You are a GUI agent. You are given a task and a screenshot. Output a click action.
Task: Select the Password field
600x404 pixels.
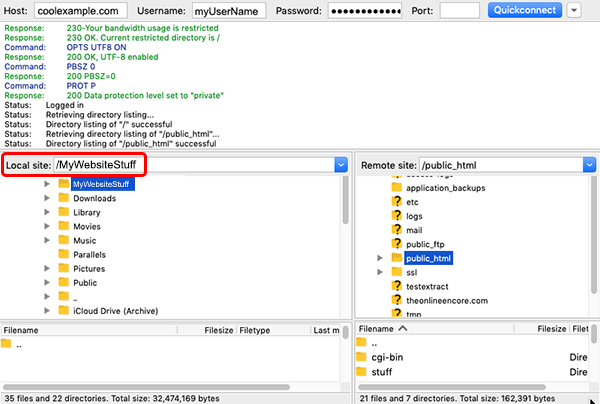(x=365, y=11)
